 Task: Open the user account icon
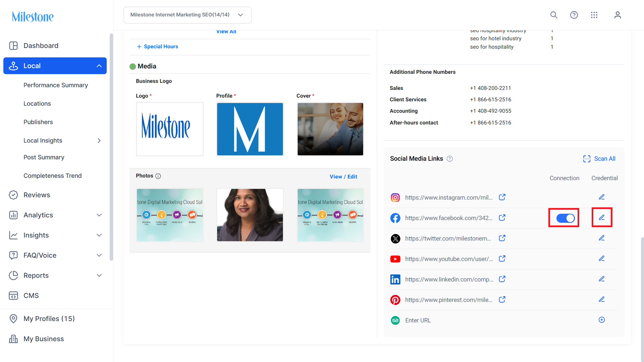[x=617, y=15]
